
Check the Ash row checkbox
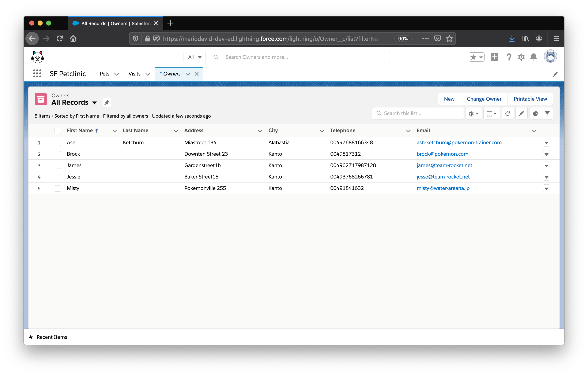58,143
